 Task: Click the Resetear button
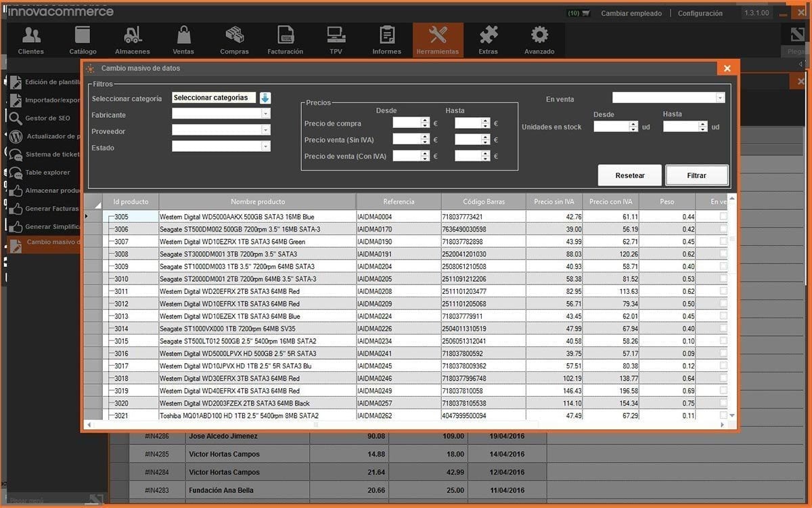pyautogui.click(x=630, y=175)
